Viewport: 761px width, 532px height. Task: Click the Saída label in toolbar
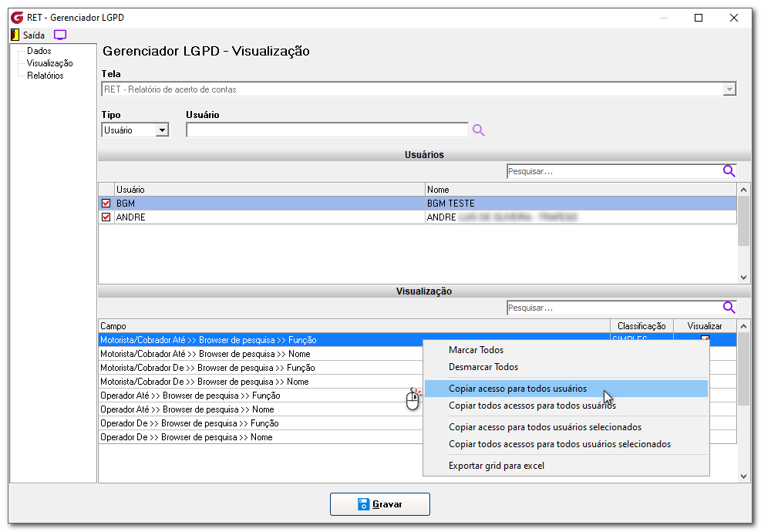point(33,35)
